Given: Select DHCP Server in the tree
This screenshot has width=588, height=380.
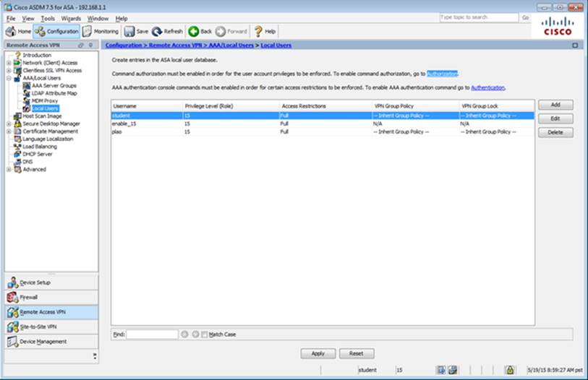Looking at the screenshot, I should (38, 154).
